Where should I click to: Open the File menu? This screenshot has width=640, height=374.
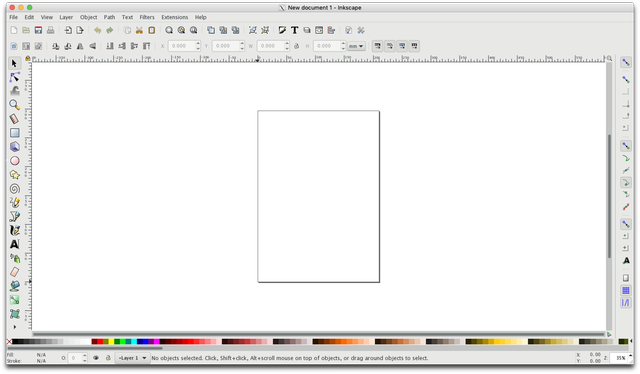13,17
